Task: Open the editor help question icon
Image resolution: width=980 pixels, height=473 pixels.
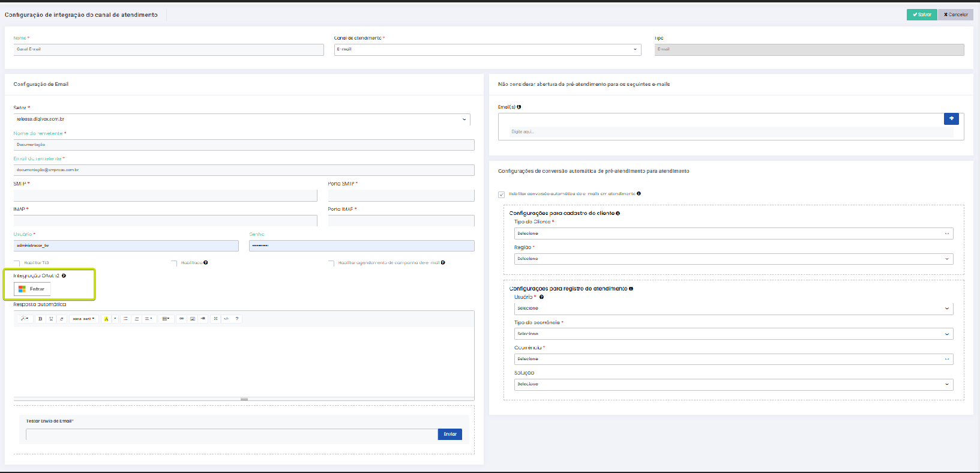Action: click(x=237, y=319)
